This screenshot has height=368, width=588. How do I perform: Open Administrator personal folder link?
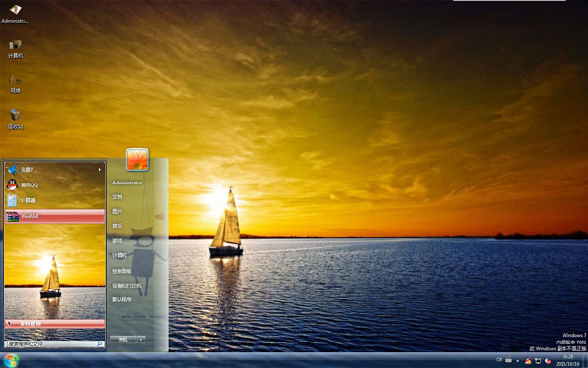click(126, 183)
